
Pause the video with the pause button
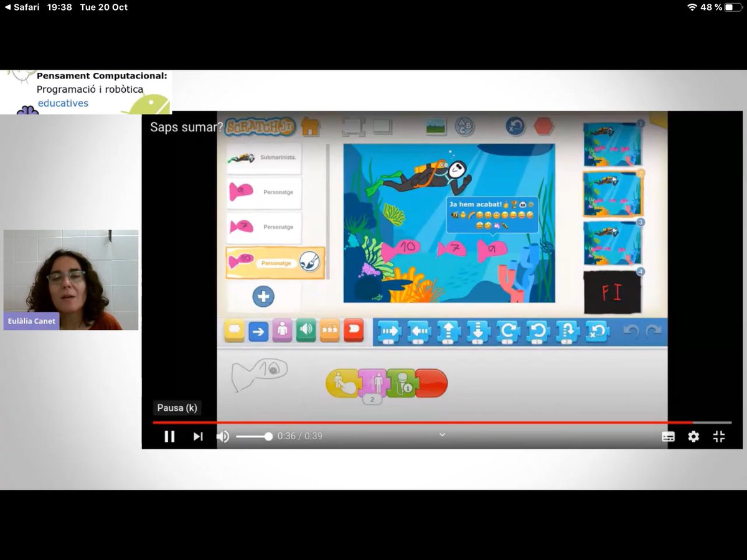(x=169, y=437)
